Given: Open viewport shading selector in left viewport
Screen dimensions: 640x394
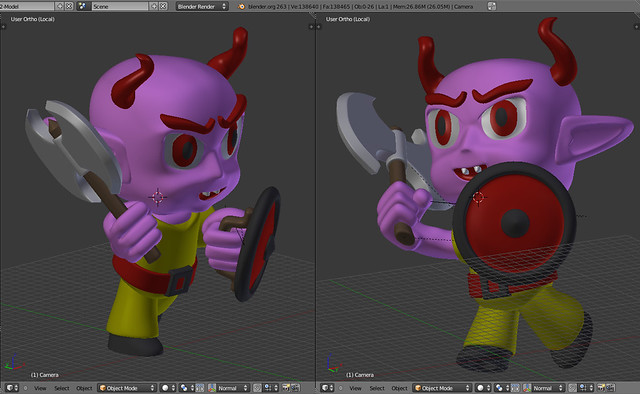Looking at the screenshot, I should [168, 388].
